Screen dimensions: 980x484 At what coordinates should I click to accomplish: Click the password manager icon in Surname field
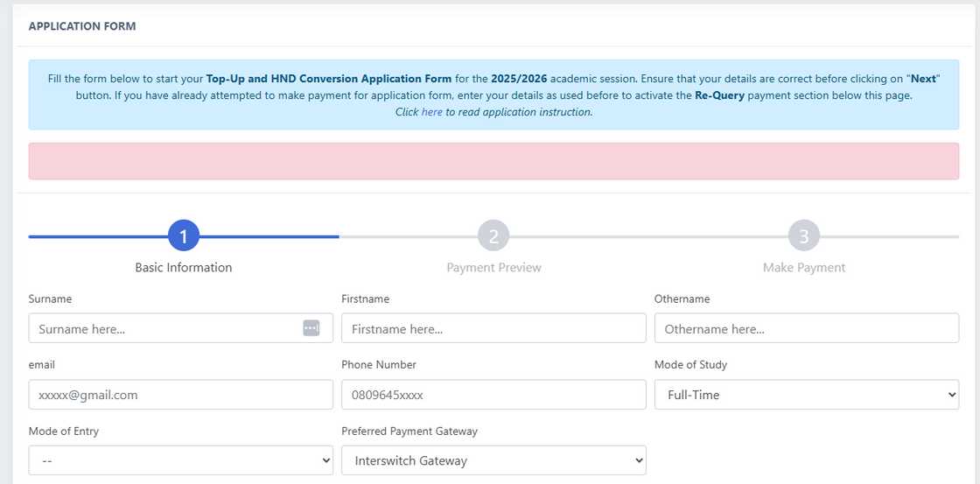311,328
